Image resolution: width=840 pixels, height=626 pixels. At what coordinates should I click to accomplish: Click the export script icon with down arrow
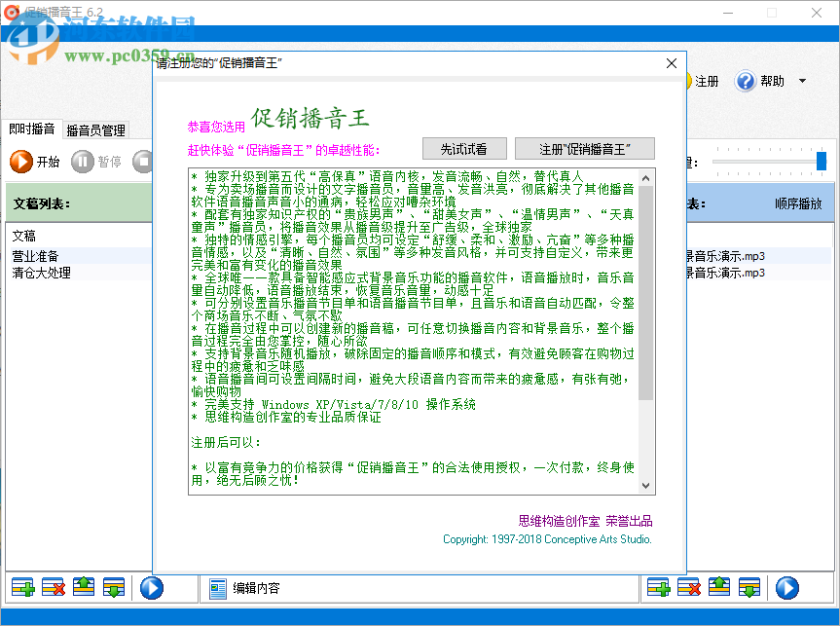pos(113,587)
